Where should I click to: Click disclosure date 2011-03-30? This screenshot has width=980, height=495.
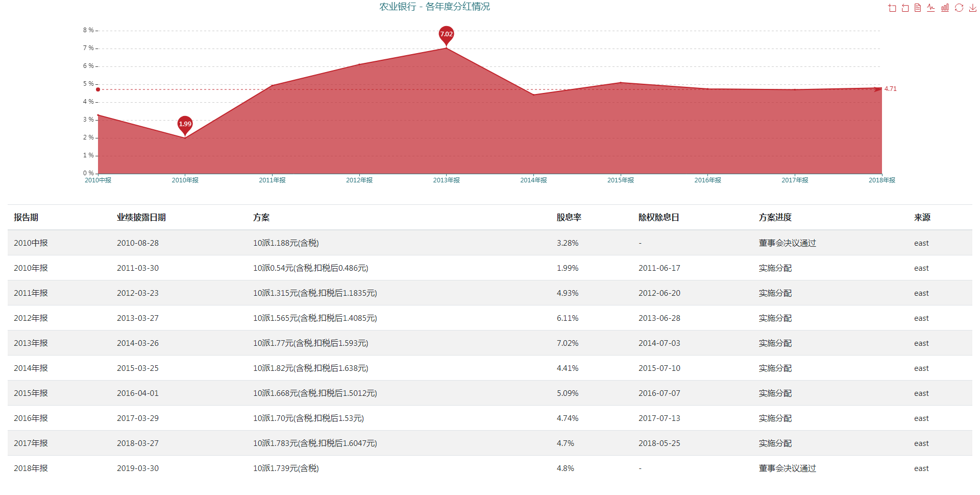138,268
